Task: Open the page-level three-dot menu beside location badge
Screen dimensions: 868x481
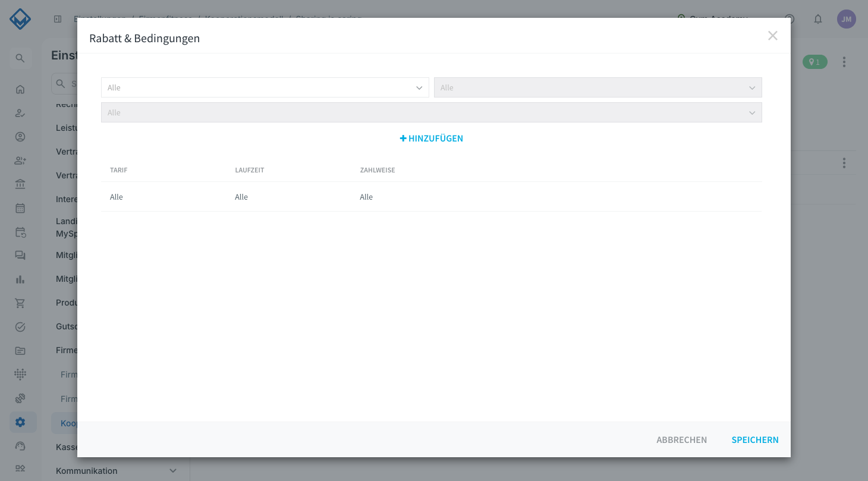Action: click(x=844, y=62)
